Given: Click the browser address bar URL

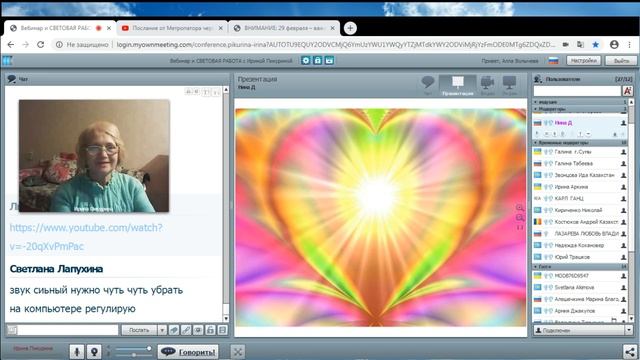Looking at the screenshot, I should pos(336,44).
